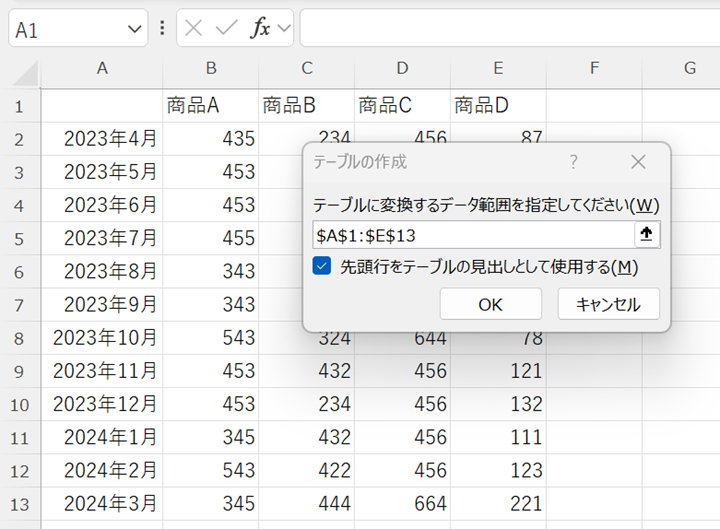Expand the dropdown arrow next to fx
Viewport: 720px width, 529px height.
point(284,28)
